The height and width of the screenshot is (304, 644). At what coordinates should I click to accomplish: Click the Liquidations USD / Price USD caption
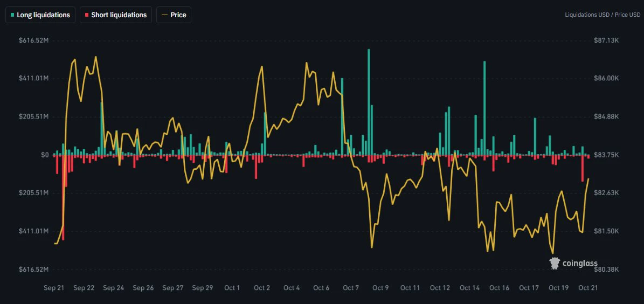coord(603,15)
